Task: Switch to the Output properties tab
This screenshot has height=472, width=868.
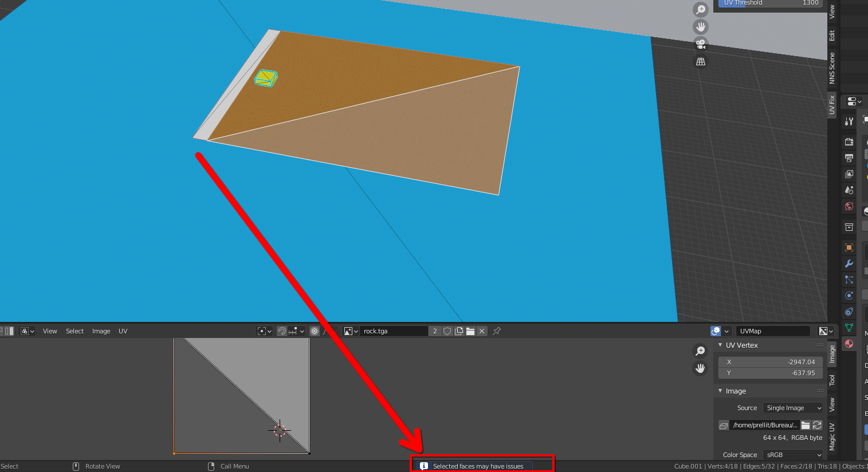Action: [x=849, y=158]
